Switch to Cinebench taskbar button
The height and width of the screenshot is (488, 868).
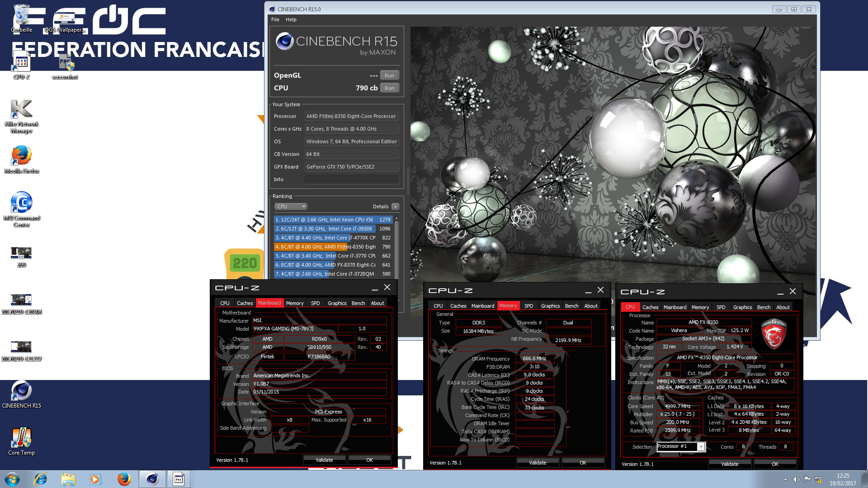152,479
